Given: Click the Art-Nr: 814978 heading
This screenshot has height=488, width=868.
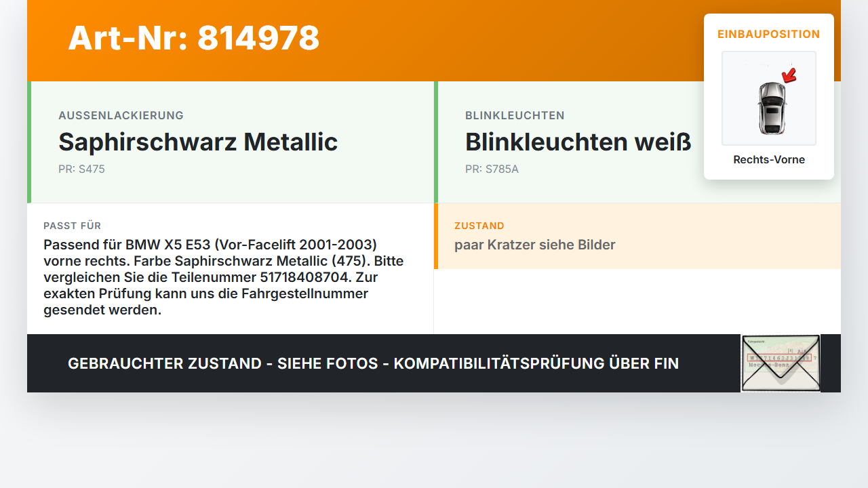Looking at the screenshot, I should [194, 38].
